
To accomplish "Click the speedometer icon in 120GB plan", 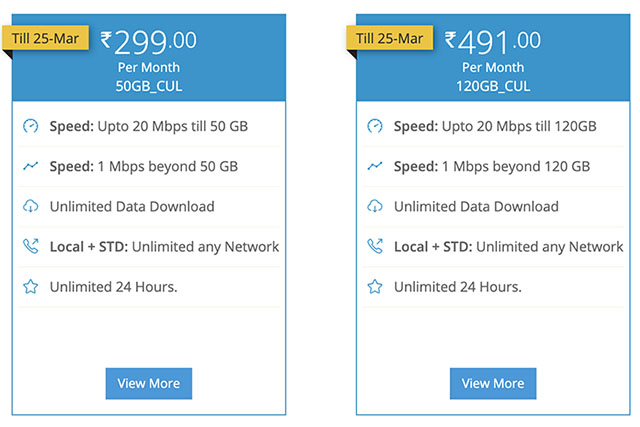I will [x=375, y=126].
